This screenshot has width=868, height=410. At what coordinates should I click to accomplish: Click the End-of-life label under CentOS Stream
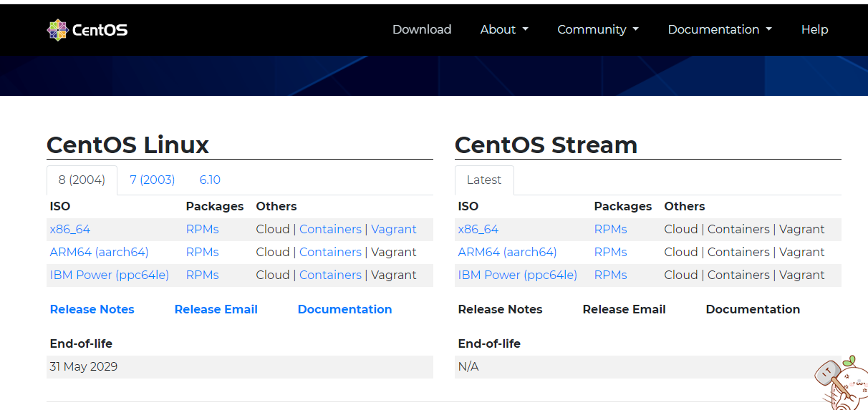coord(489,343)
